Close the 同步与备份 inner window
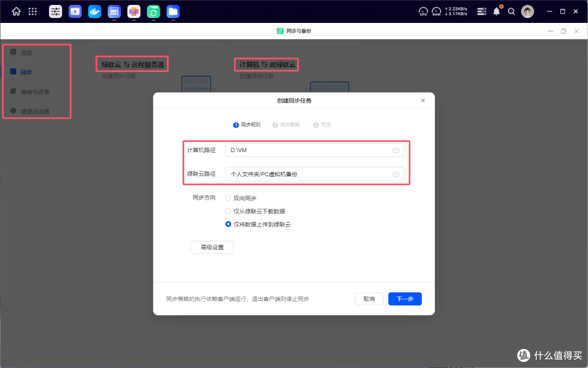588x368 pixels. (577, 31)
